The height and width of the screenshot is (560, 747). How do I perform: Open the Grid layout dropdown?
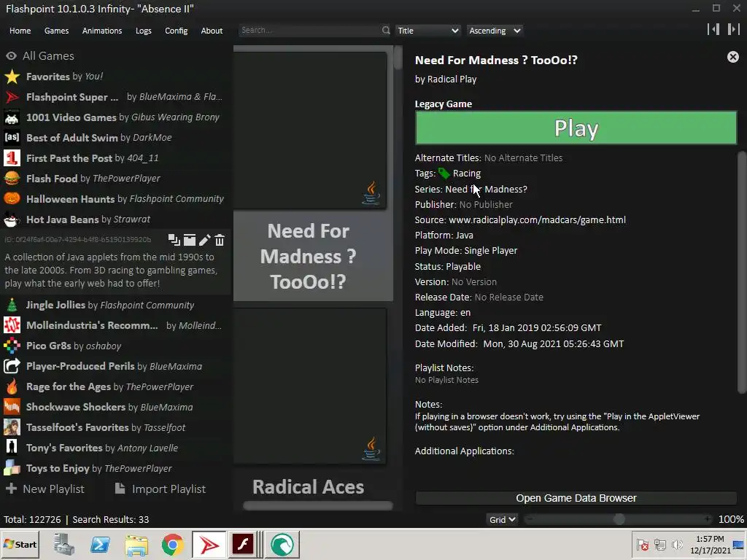click(x=502, y=519)
